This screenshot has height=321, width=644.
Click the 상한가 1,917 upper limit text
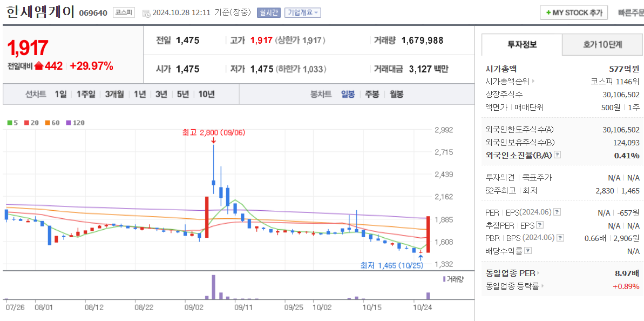[x=300, y=41]
